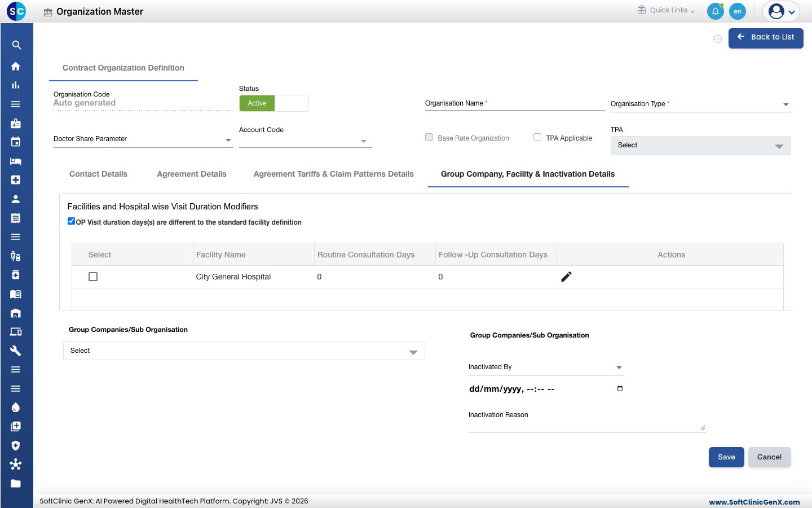Click the Organisation Name input field
Image resolution: width=812 pixels, height=508 pixels.
click(514, 103)
